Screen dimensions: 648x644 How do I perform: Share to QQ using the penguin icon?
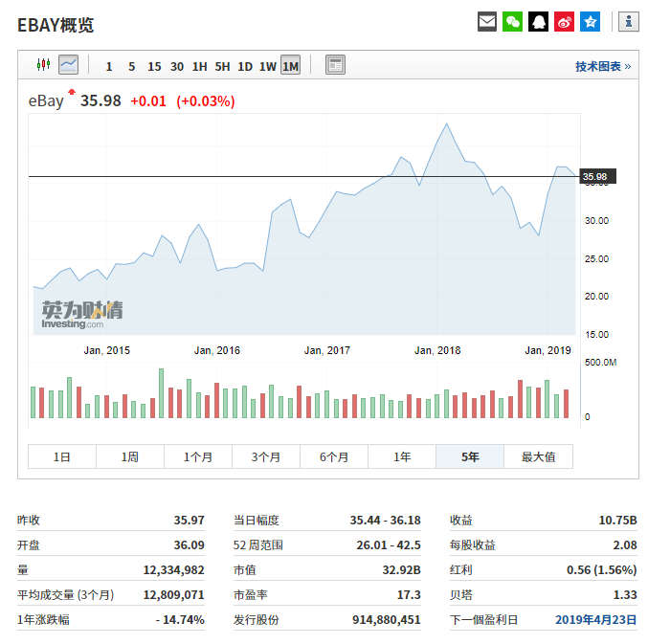[538, 21]
